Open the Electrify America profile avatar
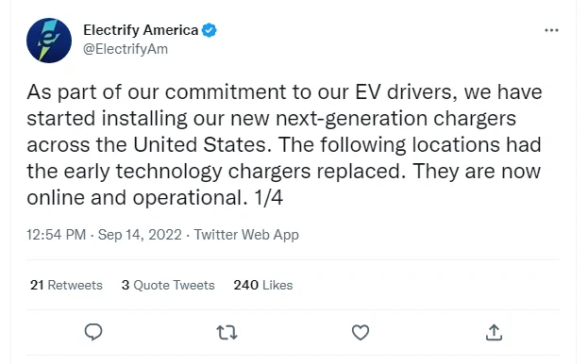 (x=49, y=41)
